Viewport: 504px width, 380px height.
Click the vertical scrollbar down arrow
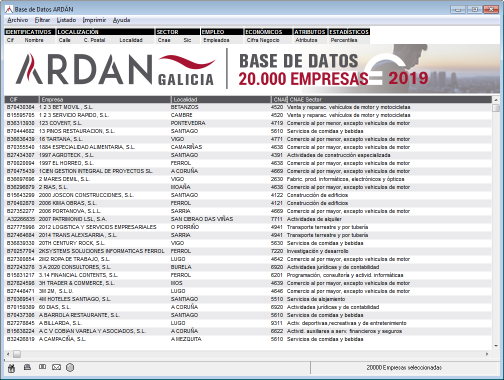click(496, 346)
